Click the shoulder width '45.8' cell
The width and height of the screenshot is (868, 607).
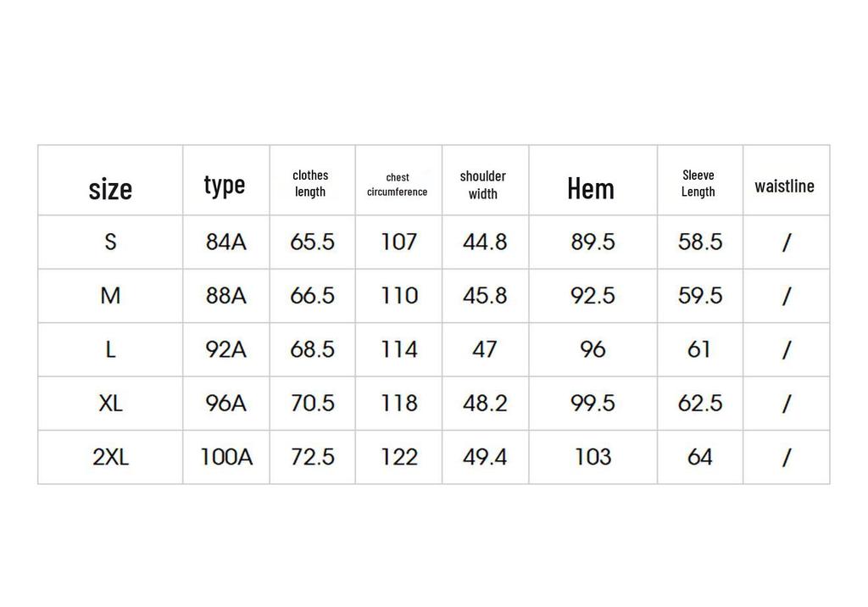tap(486, 296)
